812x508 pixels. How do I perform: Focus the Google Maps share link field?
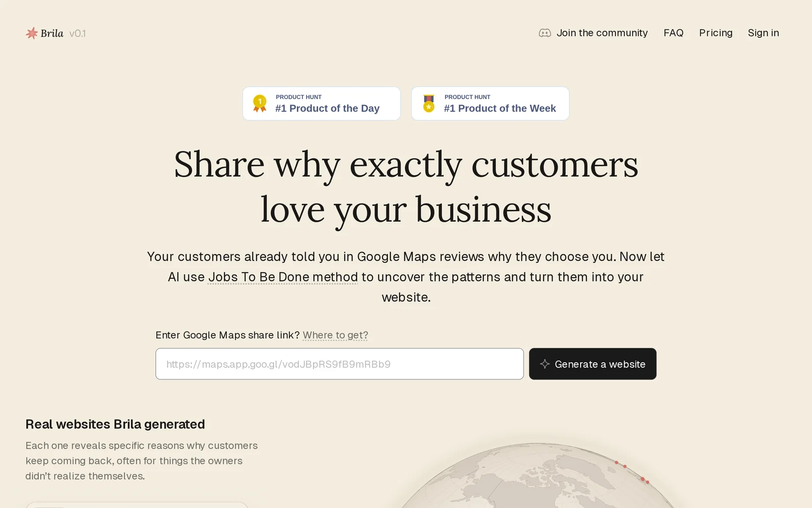(340, 364)
